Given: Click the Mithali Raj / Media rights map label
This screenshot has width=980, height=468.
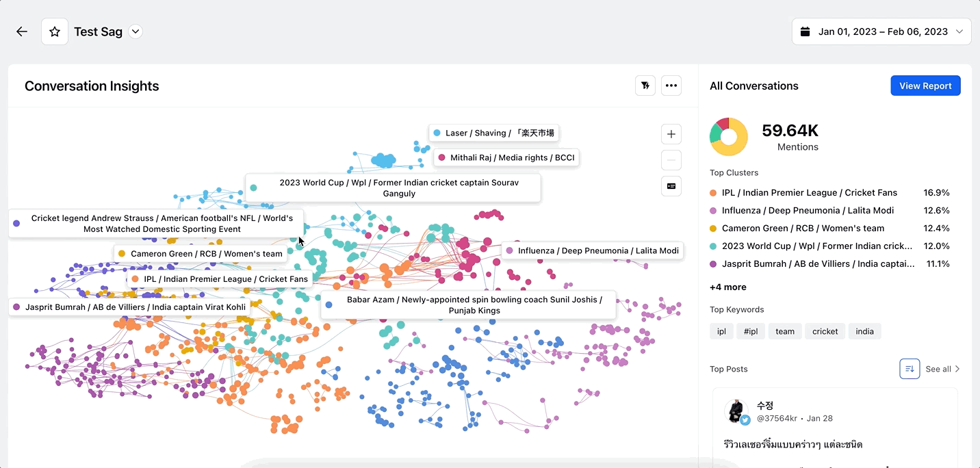Looking at the screenshot, I should click(x=506, y=157).
